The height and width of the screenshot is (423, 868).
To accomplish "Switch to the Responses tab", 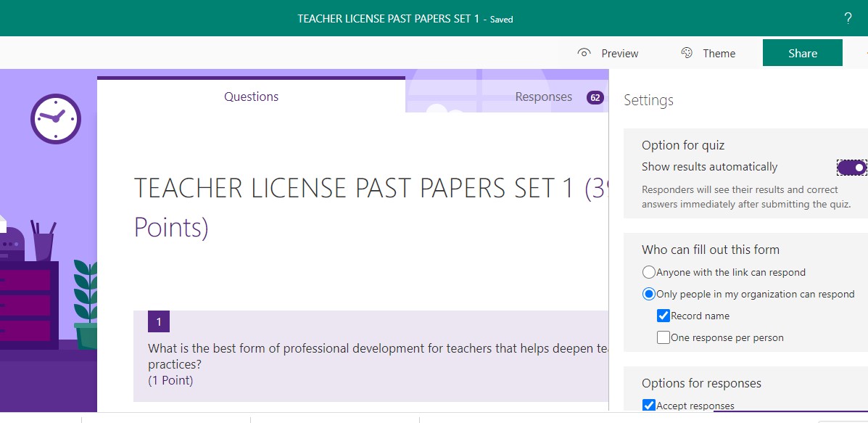I will click(x=544, y=97).
